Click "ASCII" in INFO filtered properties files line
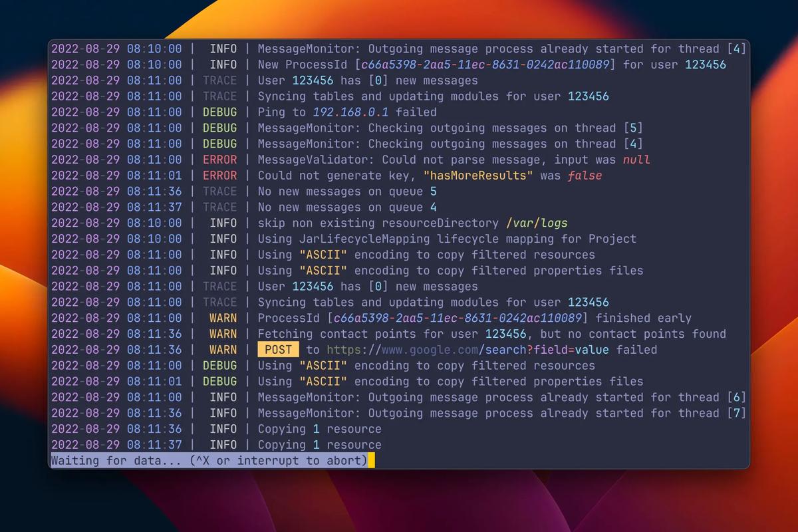This screenshot has width=798, height=532. 323,271
